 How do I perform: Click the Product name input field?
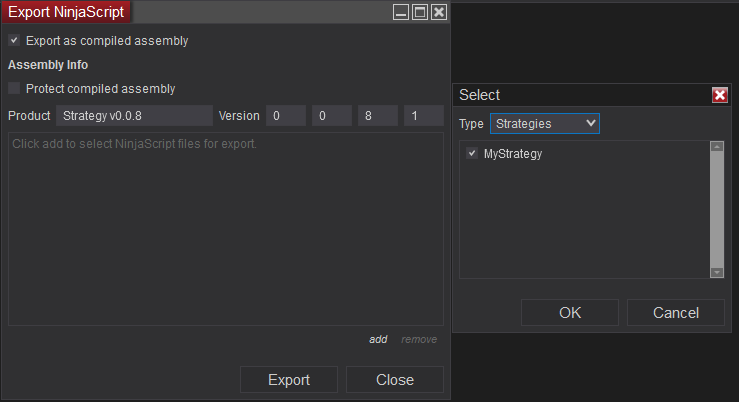point(134,116)
